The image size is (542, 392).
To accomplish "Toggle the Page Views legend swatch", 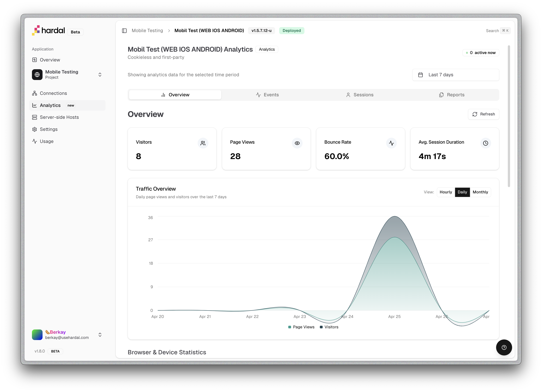I will coord(290,327).
